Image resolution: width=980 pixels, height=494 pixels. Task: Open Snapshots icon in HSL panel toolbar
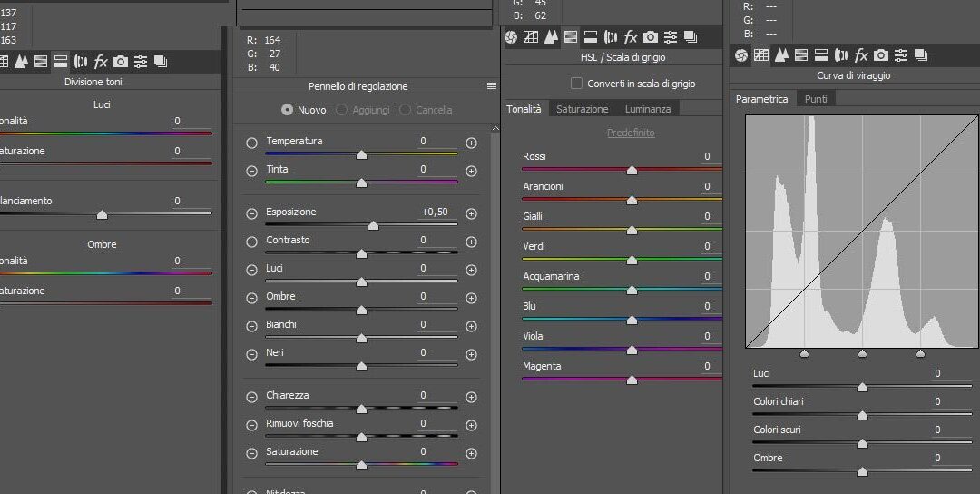[691, 37]
